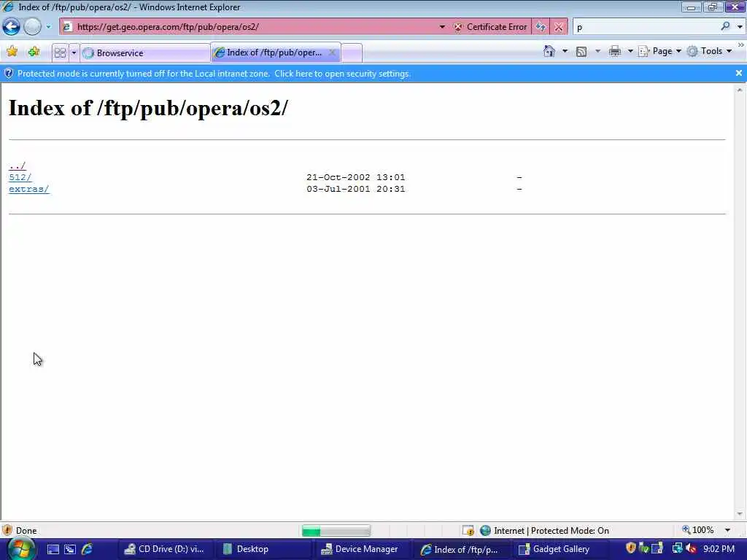Screen dimensions: 747x560
Task: Click the Add to Favorites icon
Action: click(34, 52)
